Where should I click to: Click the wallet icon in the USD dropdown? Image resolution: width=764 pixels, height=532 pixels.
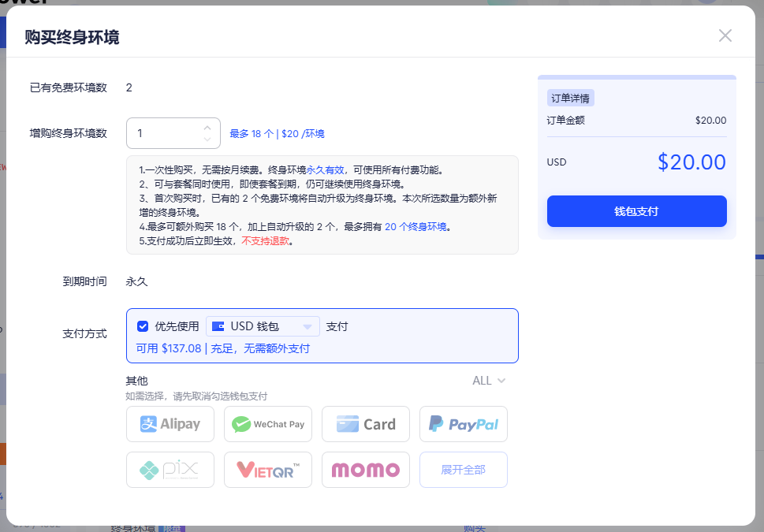tap(218, 326)
